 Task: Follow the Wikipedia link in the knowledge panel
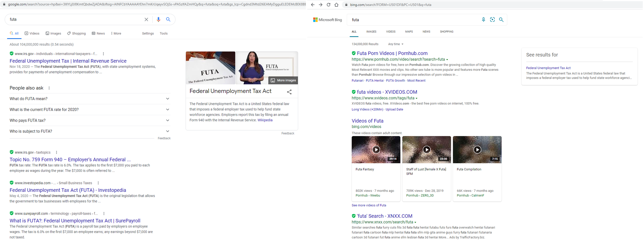click(265, 120)
